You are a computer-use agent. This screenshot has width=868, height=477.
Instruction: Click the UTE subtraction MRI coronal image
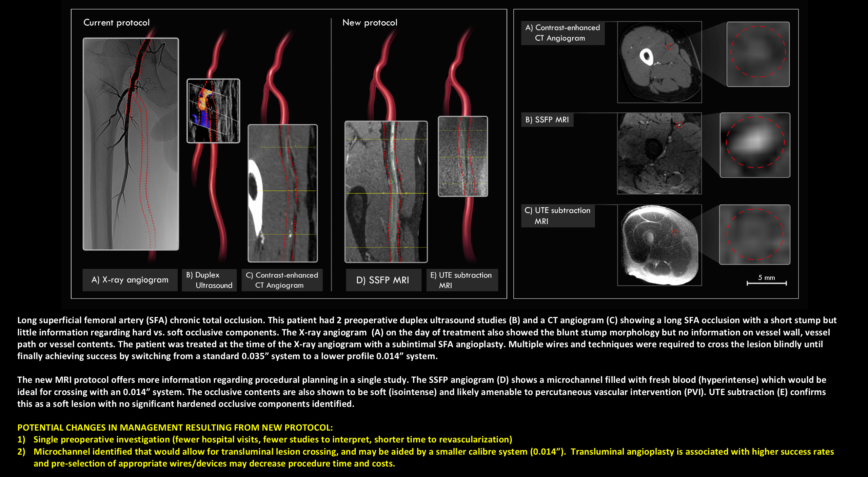(x=463, y=156)
